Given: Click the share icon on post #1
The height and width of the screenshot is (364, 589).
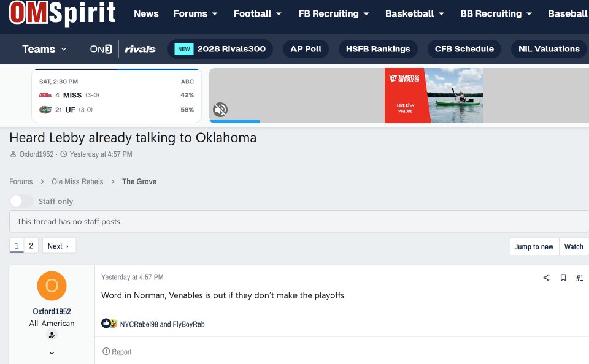Looking at the screenshot, I should [546, 278].
